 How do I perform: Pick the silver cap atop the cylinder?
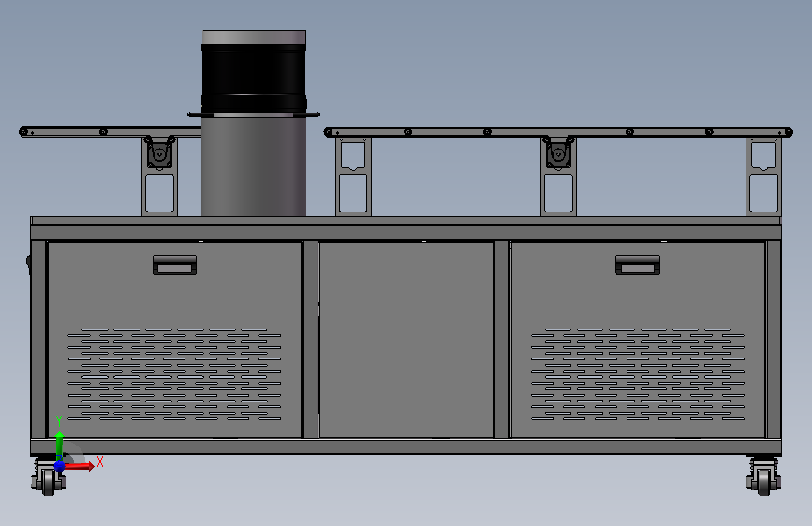[254, 37]
